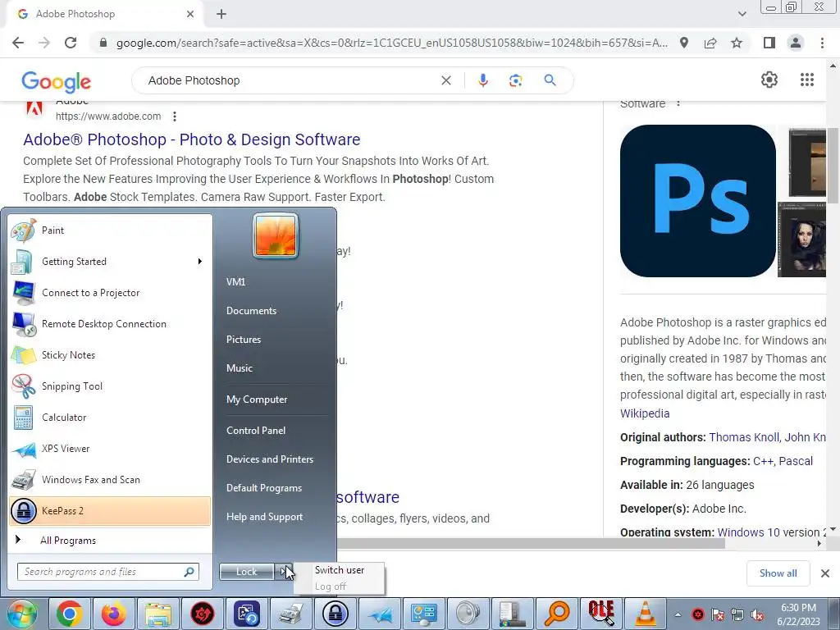Open Remote Desktop Connection
This screenshot has height=630, width=840.
110,323
